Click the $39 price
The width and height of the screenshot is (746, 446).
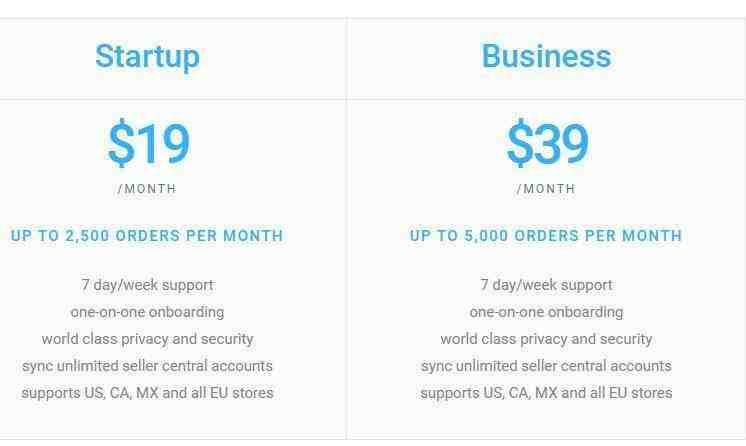(547, 143)
